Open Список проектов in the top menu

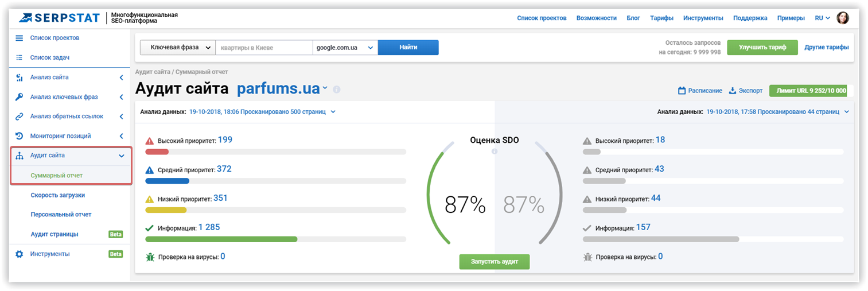coord(542,18)
